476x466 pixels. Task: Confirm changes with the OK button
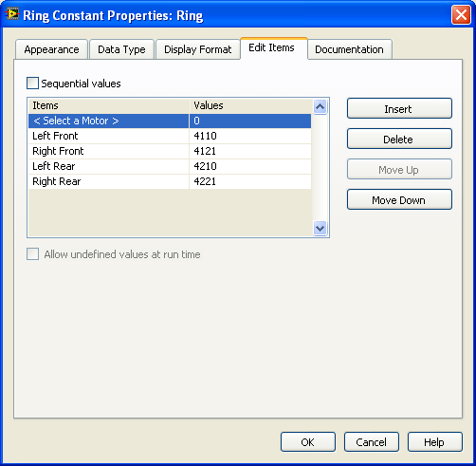[308, 442]
